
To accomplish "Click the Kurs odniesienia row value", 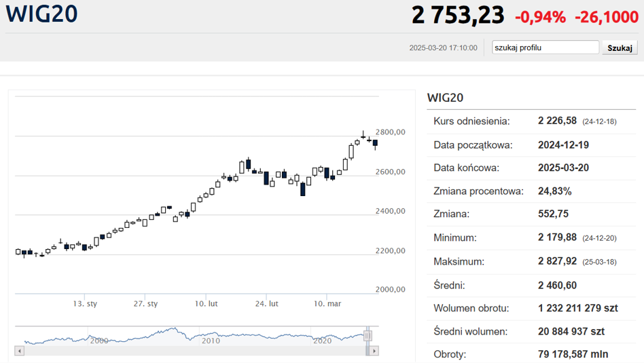I will (x=557, y=121).
